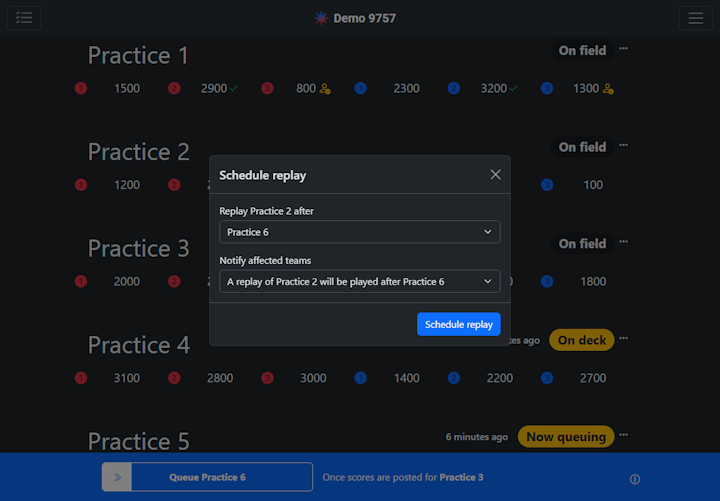The width and height of the screenshot is (720, 501).
Task: Open the checklist menu in top-left corner
Action: (x=24, y=18)
